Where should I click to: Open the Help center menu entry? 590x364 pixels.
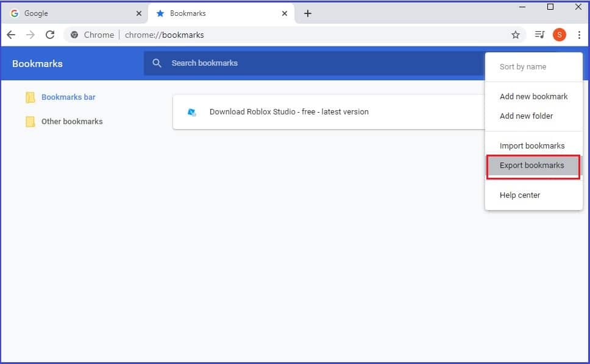coord(519,195)
